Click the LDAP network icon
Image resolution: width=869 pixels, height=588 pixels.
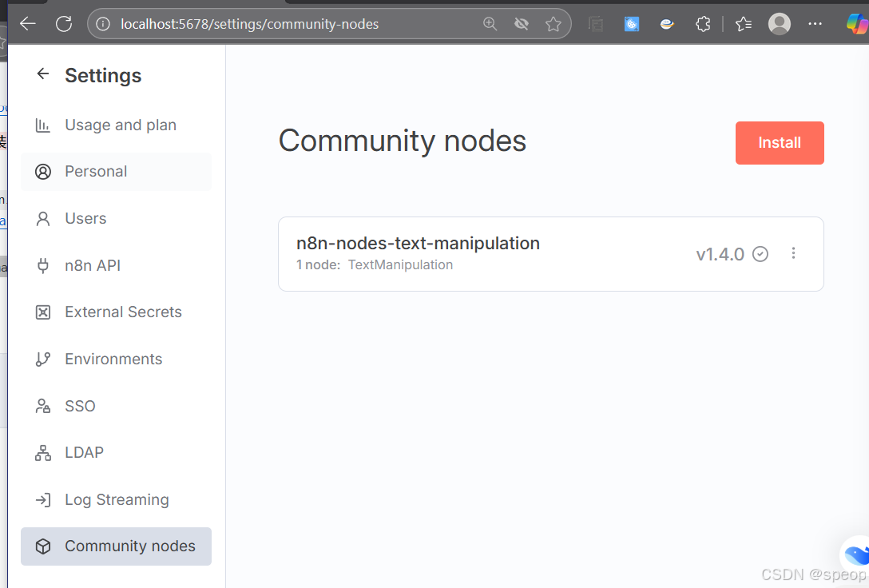coord(42,453)
